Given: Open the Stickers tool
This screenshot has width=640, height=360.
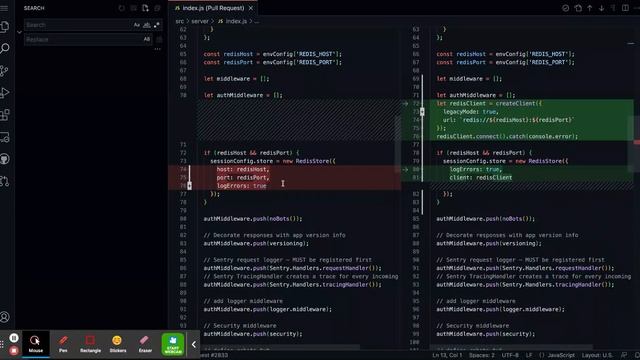Looking at the screenshot, I should coord(118,344).
